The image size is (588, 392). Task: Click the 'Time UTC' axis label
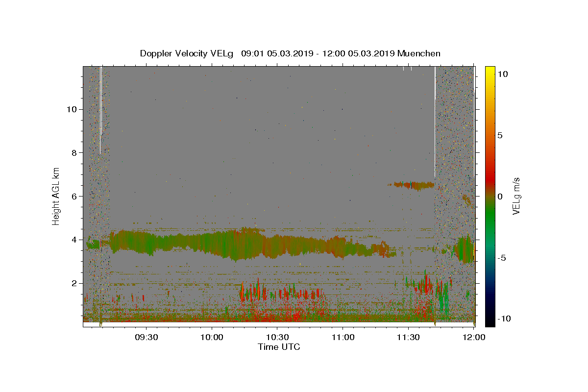click(x=279, y=347)
